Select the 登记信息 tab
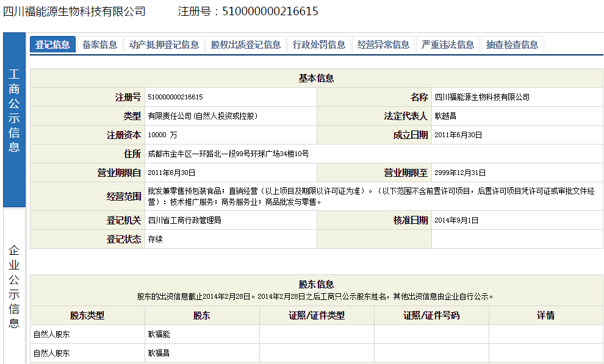 [x=52, y=45]
